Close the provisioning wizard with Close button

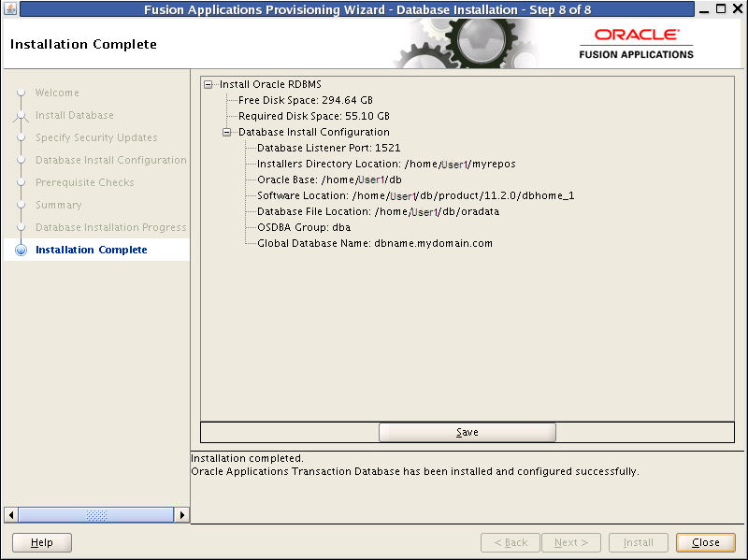tap(706, 542)
